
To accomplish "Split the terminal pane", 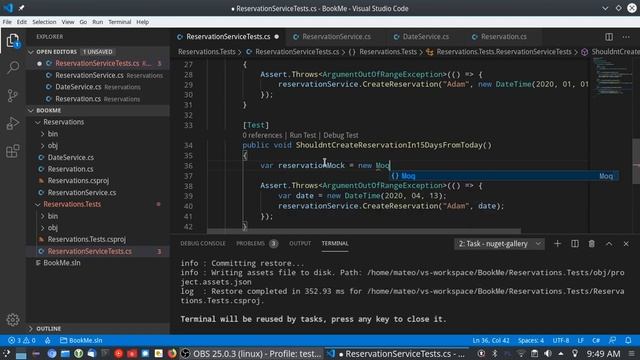I will [x=575, y=244].
